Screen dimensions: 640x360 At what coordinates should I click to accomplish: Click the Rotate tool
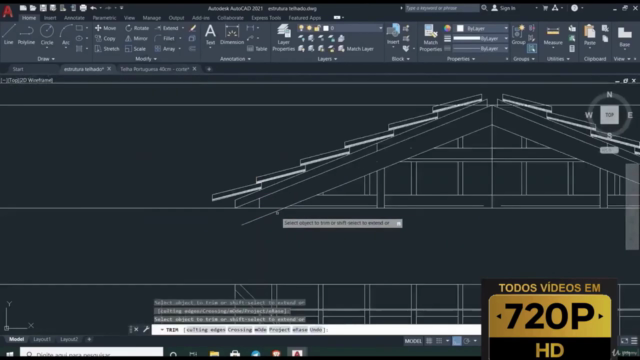(x=137, y=28)
